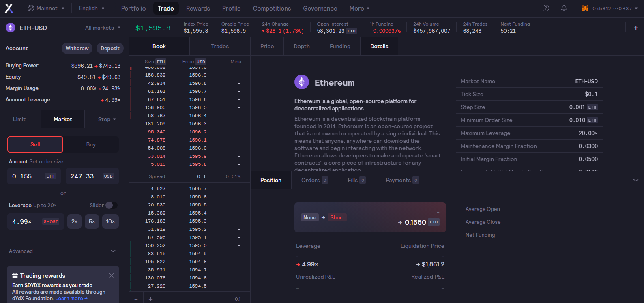The width and height of the screenshot is (644, 303).
Task: Open the Fills tab
Action: tap(357, 180)
